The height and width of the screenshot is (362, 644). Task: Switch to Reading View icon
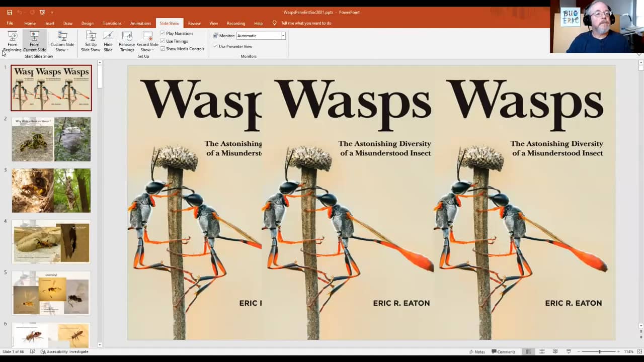coord(555,351)
